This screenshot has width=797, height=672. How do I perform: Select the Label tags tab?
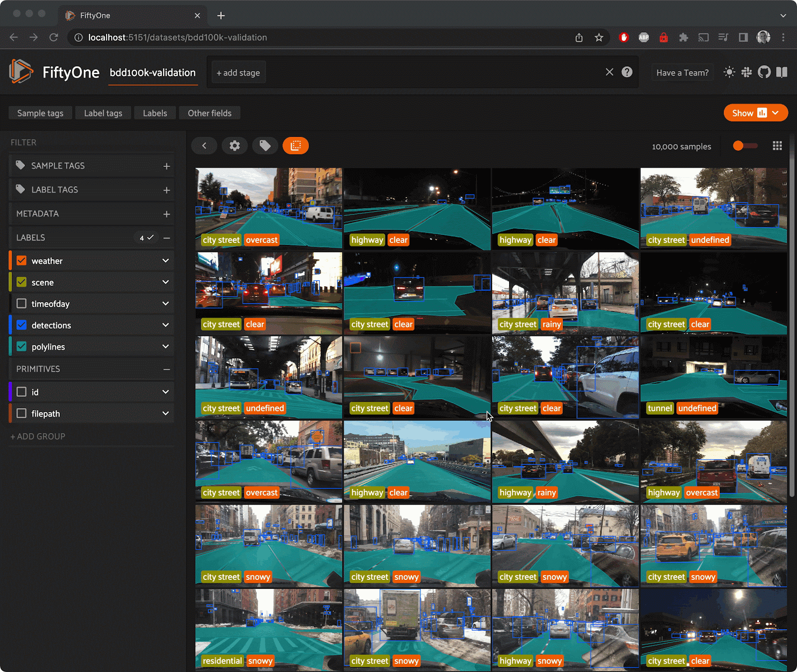(x=103, y=113)
